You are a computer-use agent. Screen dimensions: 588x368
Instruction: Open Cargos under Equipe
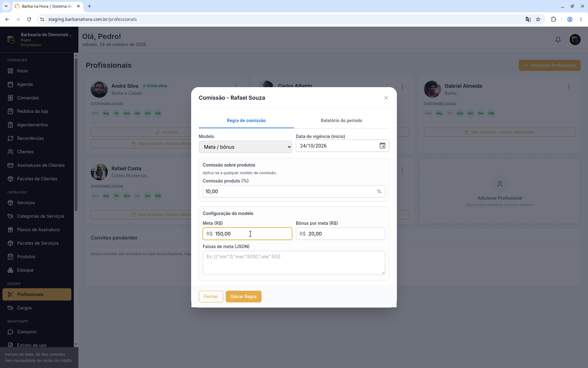click(37, 308)
